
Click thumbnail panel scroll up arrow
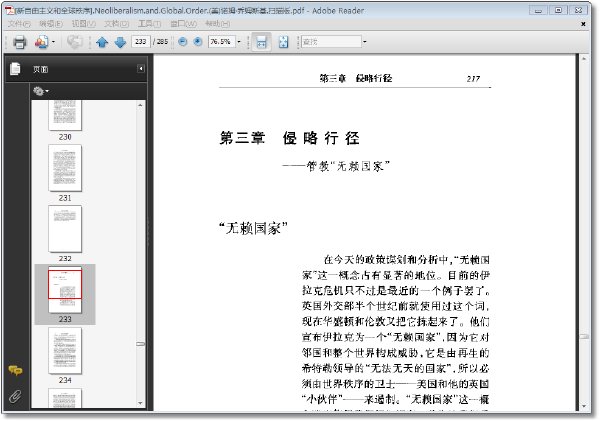tap(140, 105)
